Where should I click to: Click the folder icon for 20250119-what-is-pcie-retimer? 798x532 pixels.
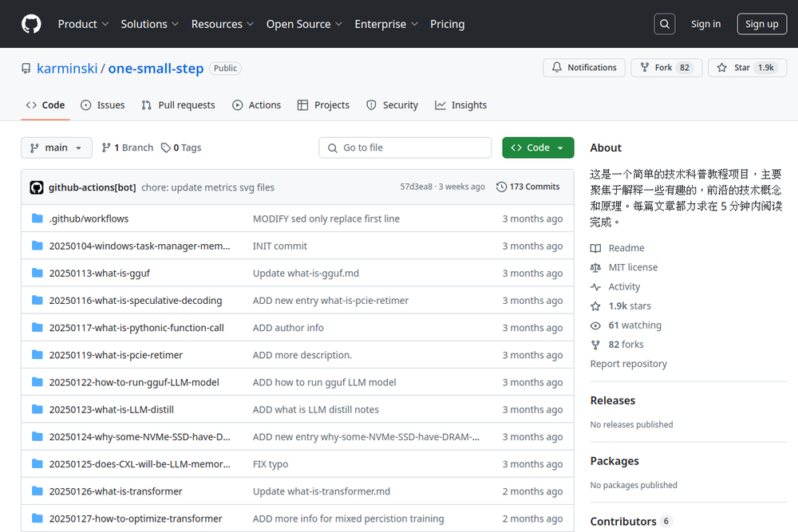[38, 354]
